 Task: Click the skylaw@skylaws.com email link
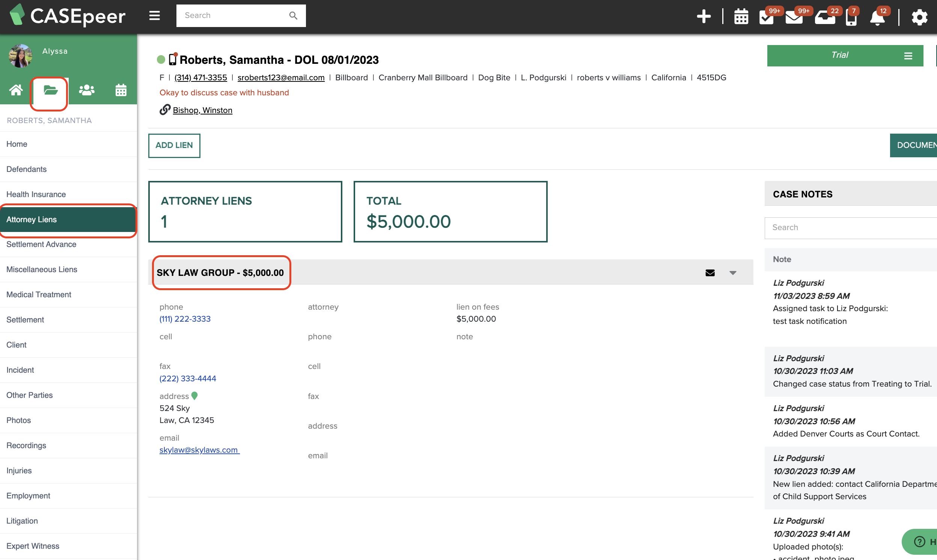tap(199, 450)
